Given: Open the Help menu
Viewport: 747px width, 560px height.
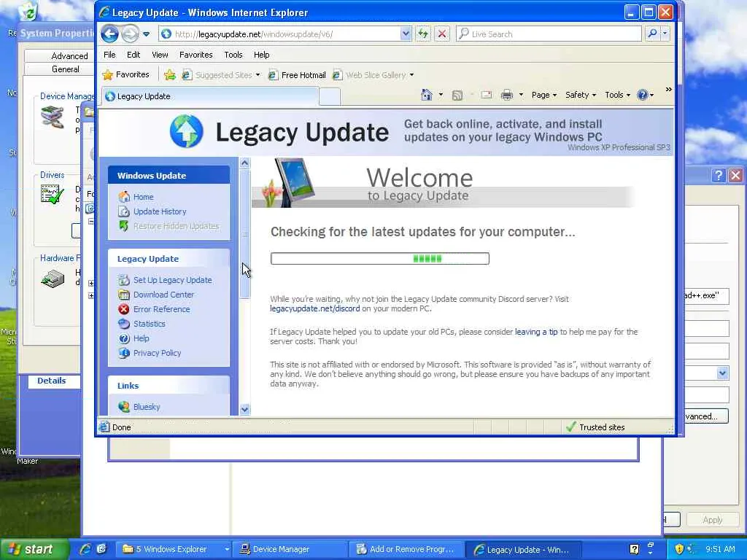Looking at the screenshot, I should [262, 55].
